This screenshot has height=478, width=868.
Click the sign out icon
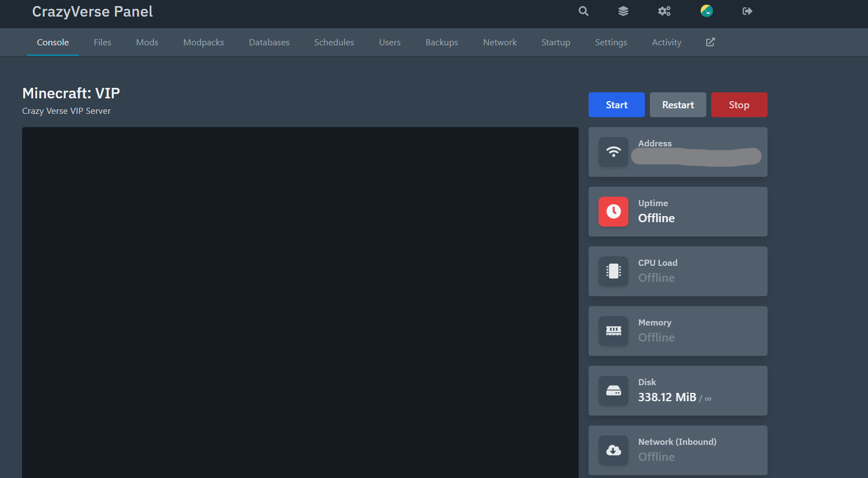pyautogui.click(x=748, y=11)
